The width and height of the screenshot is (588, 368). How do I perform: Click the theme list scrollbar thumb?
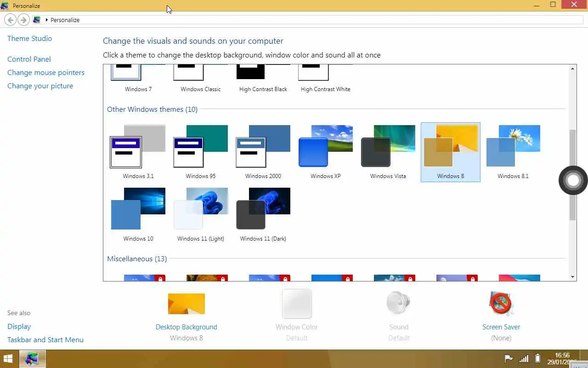[x=572, y=175]
